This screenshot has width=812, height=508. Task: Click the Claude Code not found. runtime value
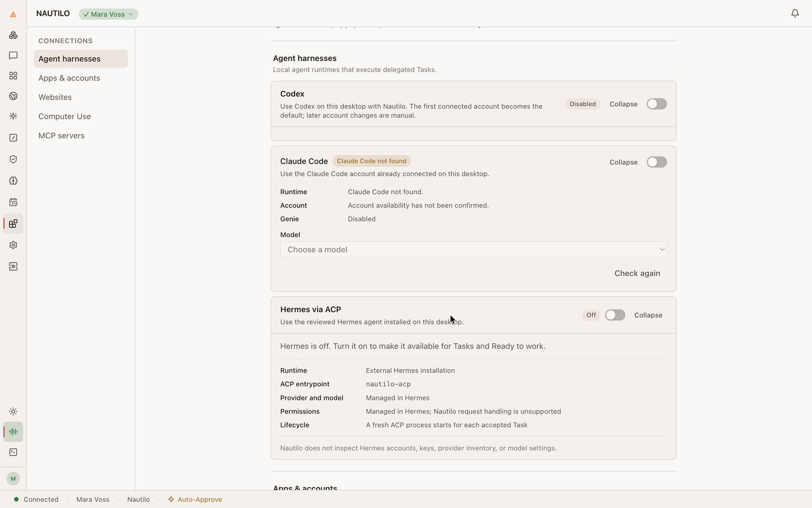pyautogui.click(x=386, y=192)
